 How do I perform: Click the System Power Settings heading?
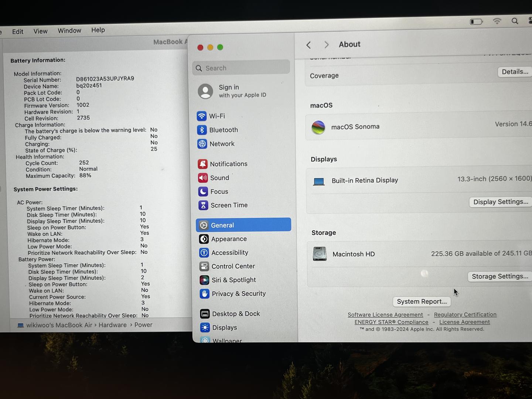[46, 189]
